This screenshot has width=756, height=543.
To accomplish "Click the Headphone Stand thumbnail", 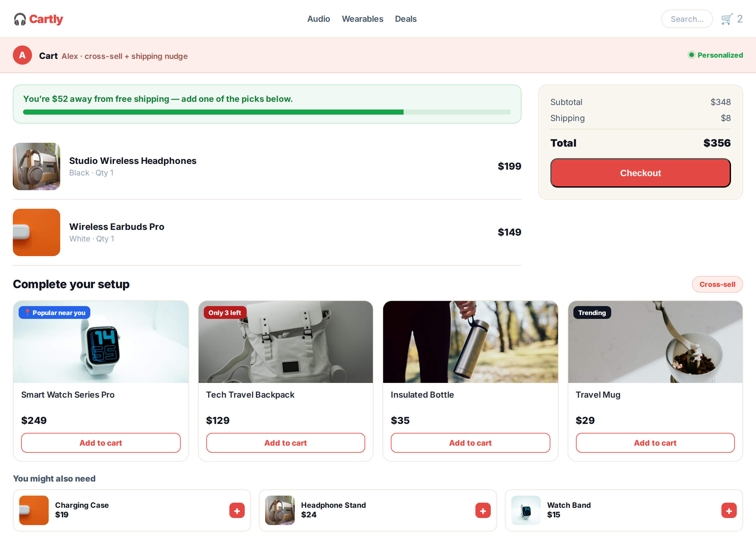I will (x=280, y=510).
